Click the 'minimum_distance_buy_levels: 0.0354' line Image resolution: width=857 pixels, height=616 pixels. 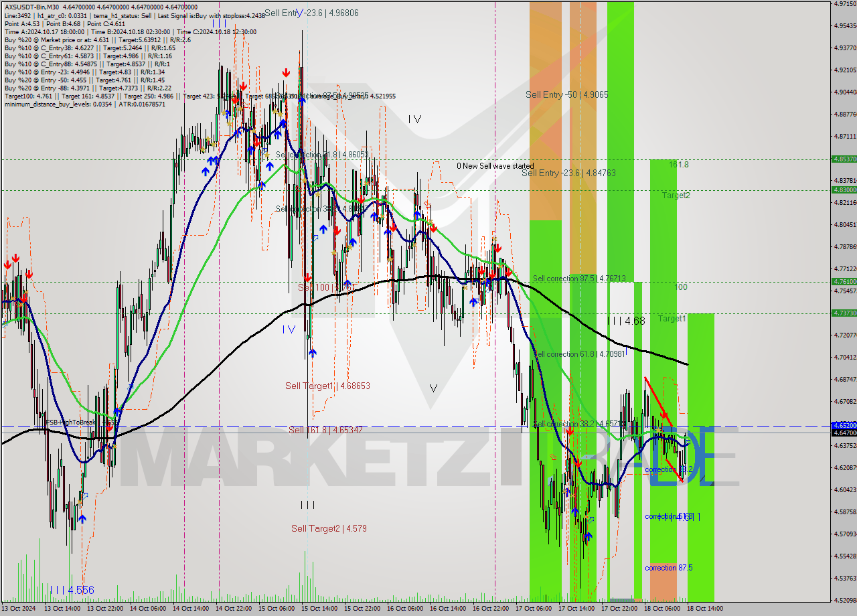tap(84, 104)
